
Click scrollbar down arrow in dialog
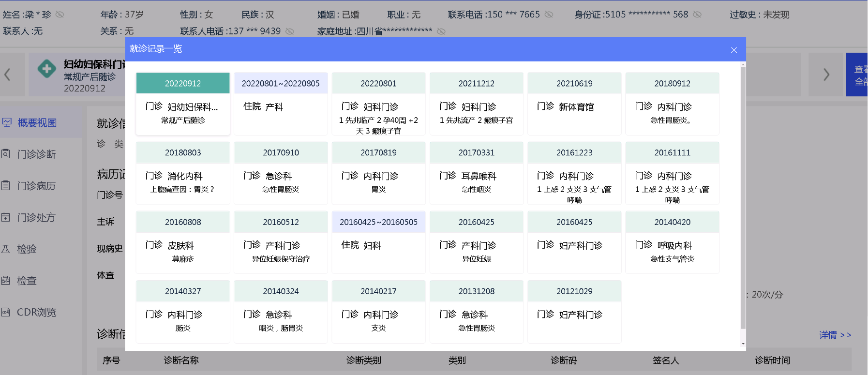coord(743,344)
